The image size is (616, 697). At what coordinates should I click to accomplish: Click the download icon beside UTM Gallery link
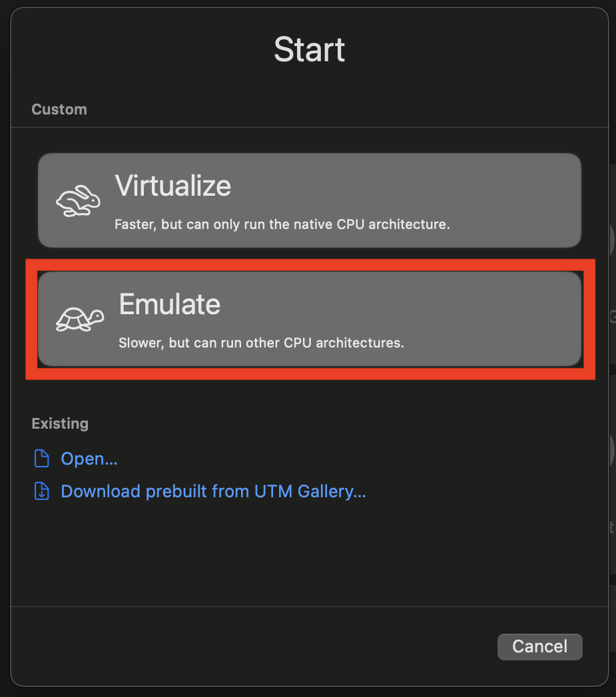42,491
